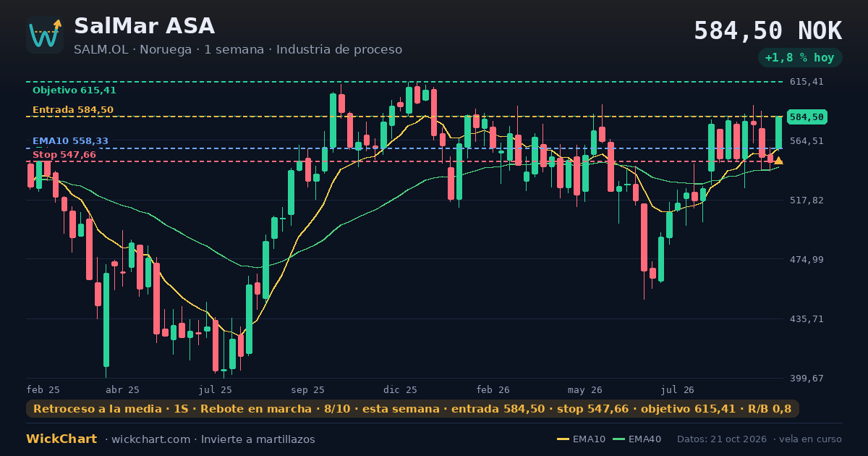Click the 517,82 price axis value
Image resolution: width=868 pixels, height=456 pixels.
(807, 200)
